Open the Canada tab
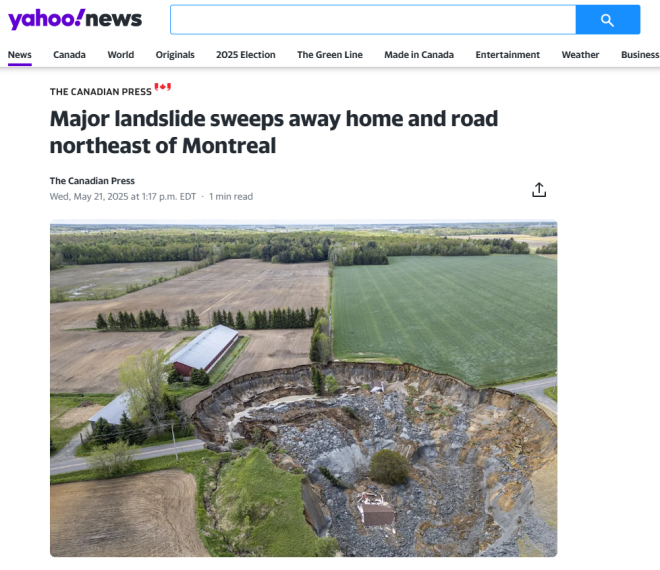The height and width of the screenshot is (570, 660). pos(69,55)
